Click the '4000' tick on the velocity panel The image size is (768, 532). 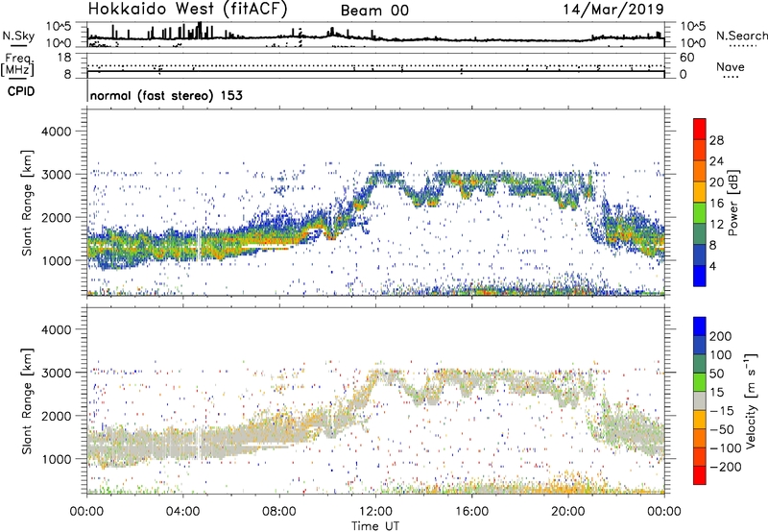56,329
